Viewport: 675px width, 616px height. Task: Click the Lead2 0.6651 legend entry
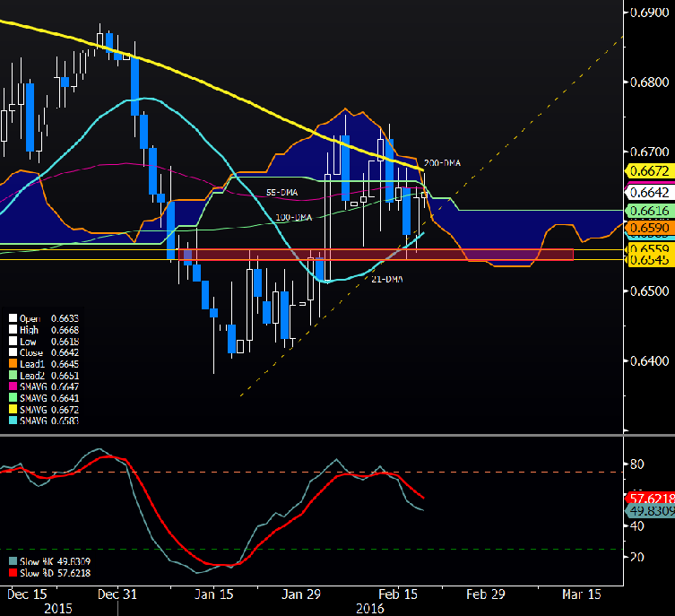coord(44,376)
